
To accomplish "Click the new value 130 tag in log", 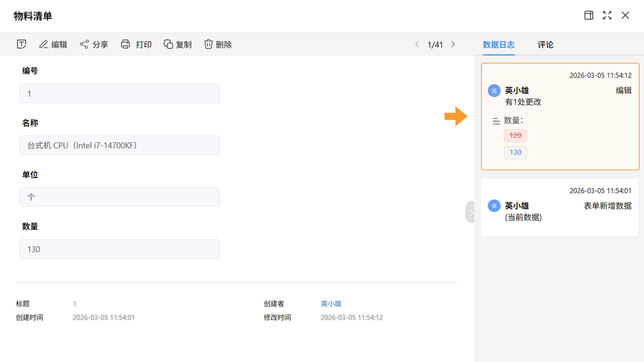I will coord(515,152).
